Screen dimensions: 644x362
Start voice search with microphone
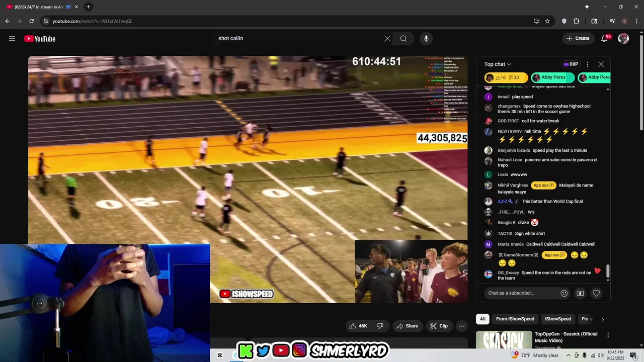[426, 39]
